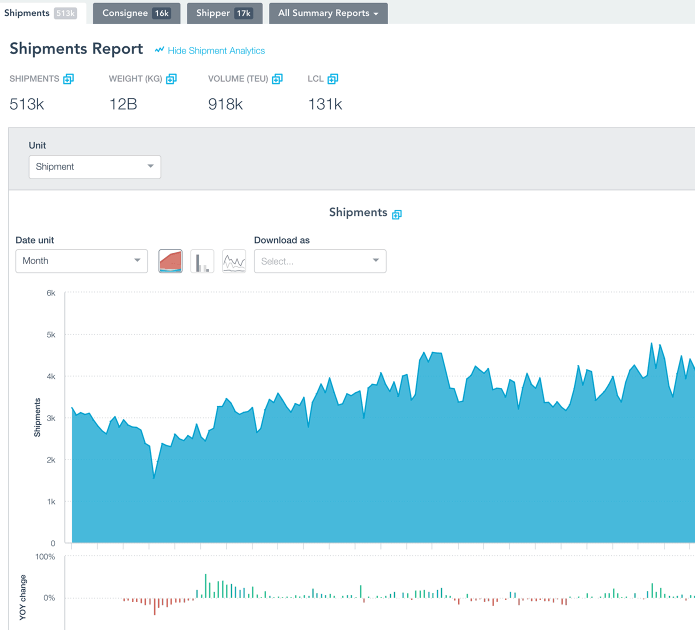Open the All Summary Reports menu
Screen dimensions: 695x630
(328, 13)
